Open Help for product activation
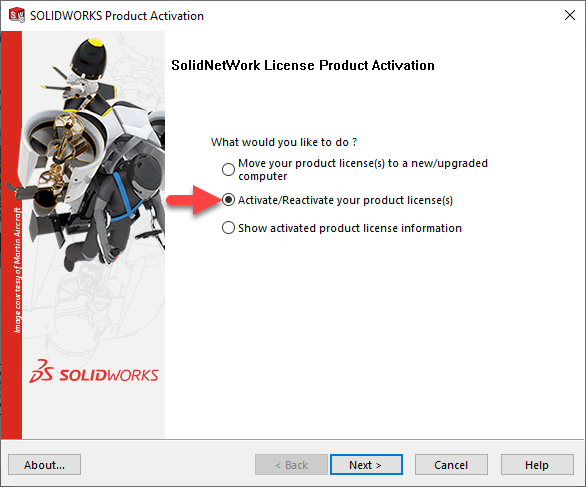 tap(537, 465)
